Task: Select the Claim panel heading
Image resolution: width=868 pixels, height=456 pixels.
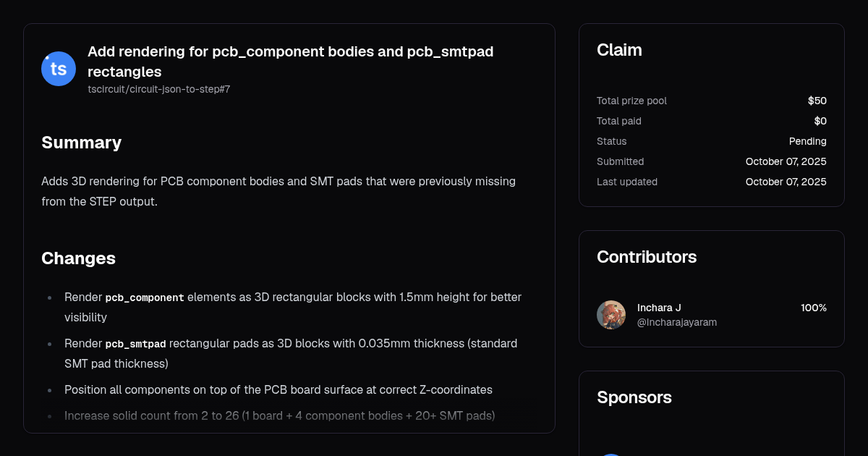Action: pos(619,50)
